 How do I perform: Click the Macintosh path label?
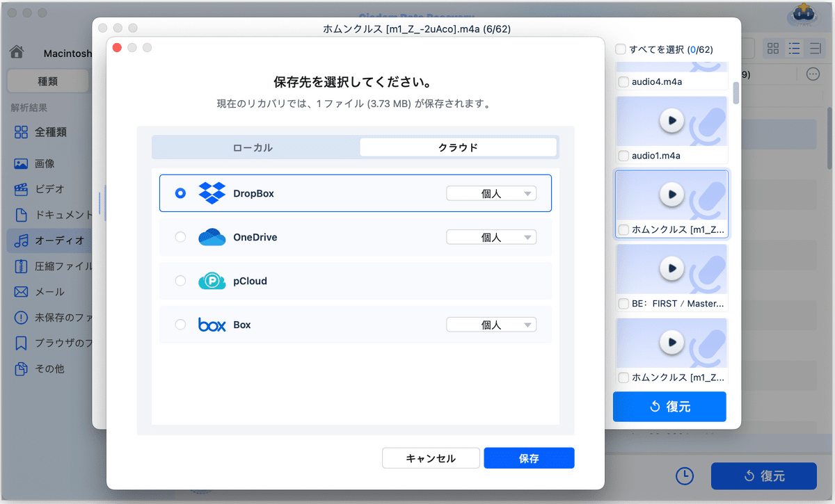[x=67, y=54]
